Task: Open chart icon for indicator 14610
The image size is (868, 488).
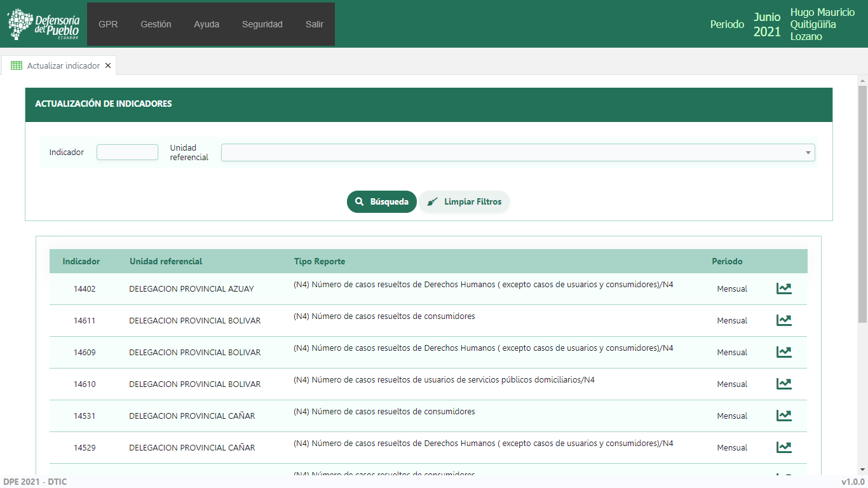Action: pyautogui.click(x=784, y=384)
